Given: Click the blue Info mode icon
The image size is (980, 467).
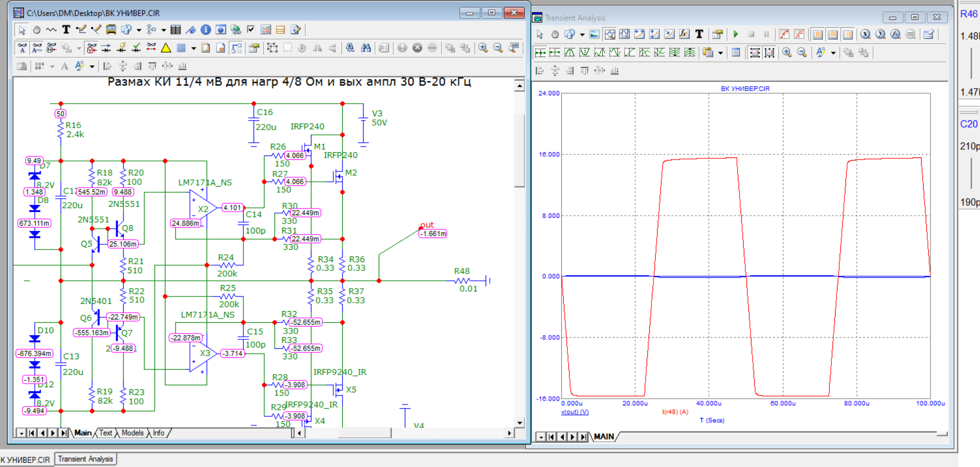Looking at the screenshot, I should [x=205, y=30].
